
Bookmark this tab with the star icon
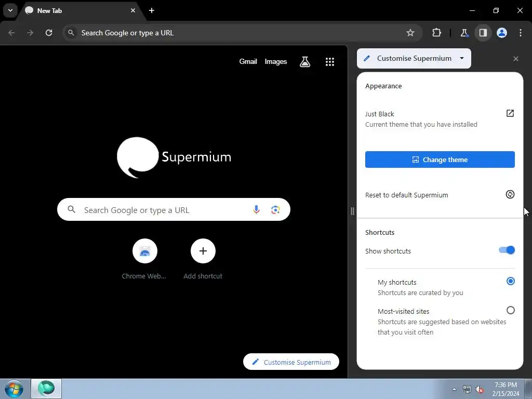tap(410, 33)
